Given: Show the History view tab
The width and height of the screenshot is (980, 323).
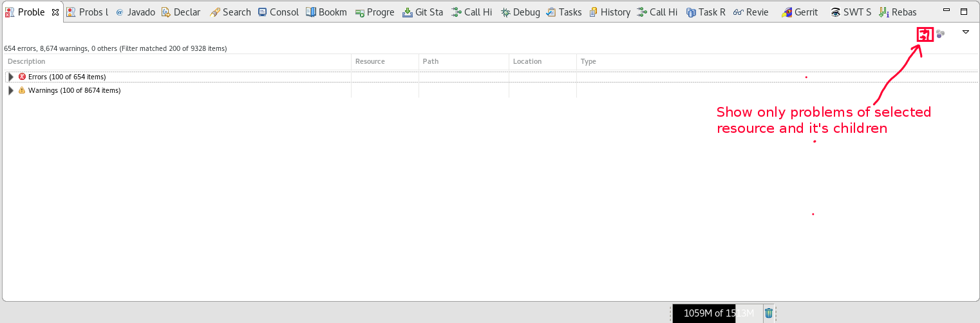Looking at the screenshot, I should (x=609, y=12).
